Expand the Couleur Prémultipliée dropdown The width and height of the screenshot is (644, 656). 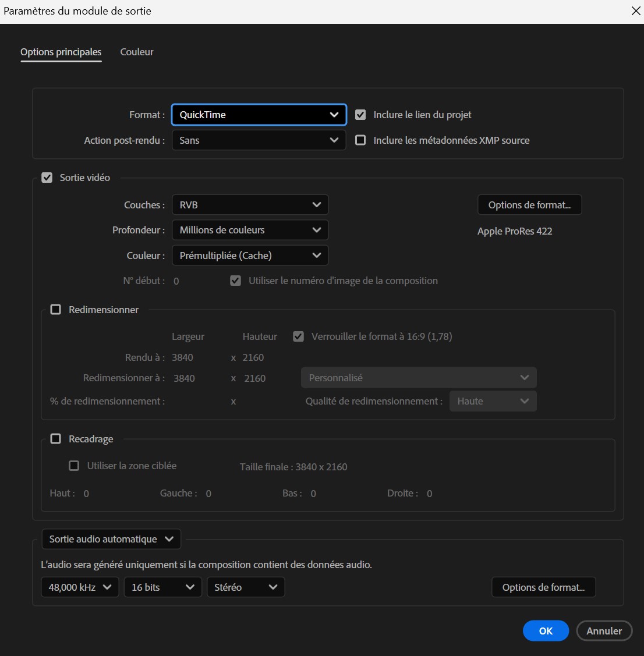point(250,256)
